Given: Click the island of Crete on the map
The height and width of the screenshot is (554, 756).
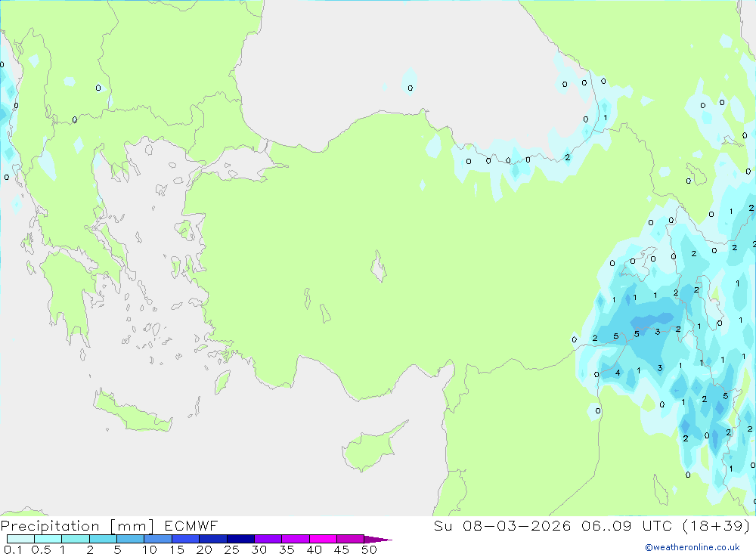Looking at the screenshot, I should point(132,412).
